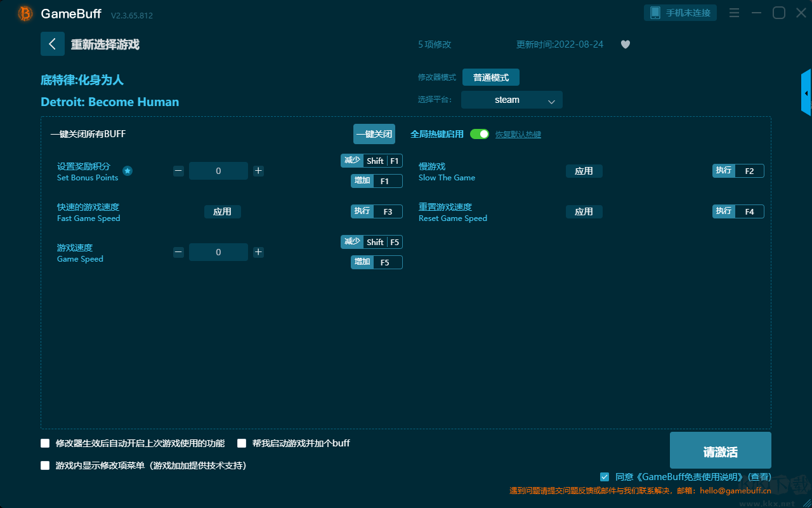Click the hello@gamebuff.cn support email text

(x=736, y=490)
